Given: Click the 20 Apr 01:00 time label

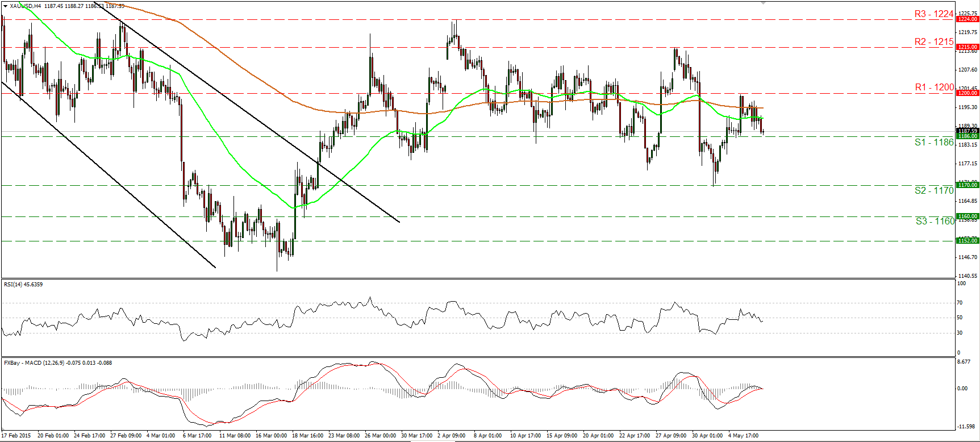Looking at the screenshot, I should coord(598,436).
